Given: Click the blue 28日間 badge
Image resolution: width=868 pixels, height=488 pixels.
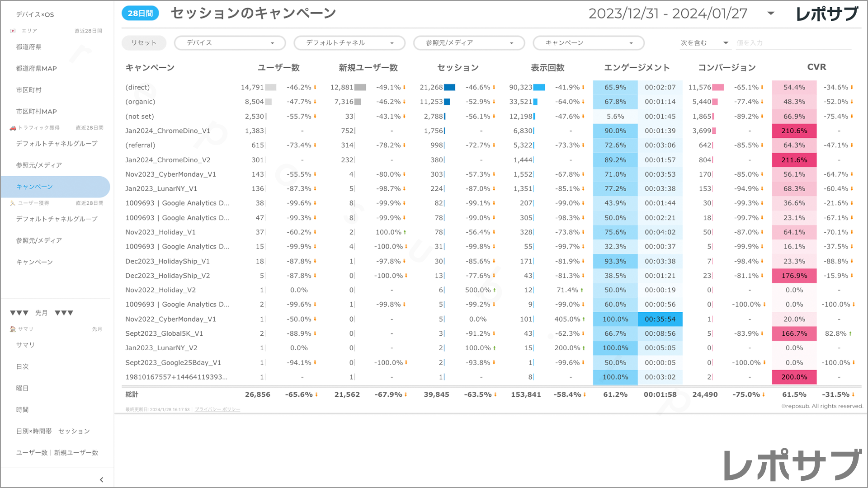Looking at the screenshot, I should click(x=140, y=14).
